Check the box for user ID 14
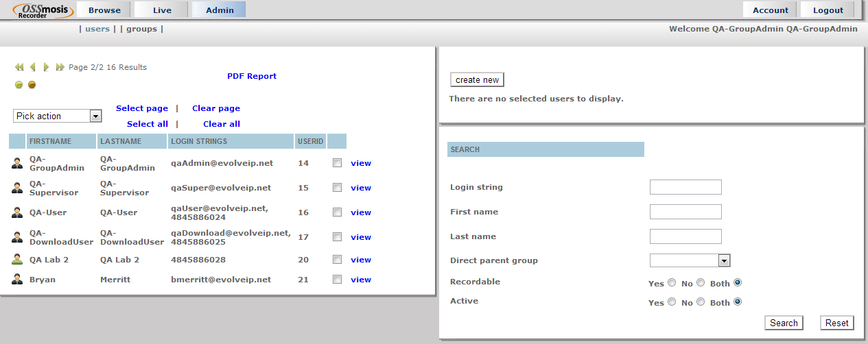The height and width of the screenshot is (344, 868). coord(337,163)
